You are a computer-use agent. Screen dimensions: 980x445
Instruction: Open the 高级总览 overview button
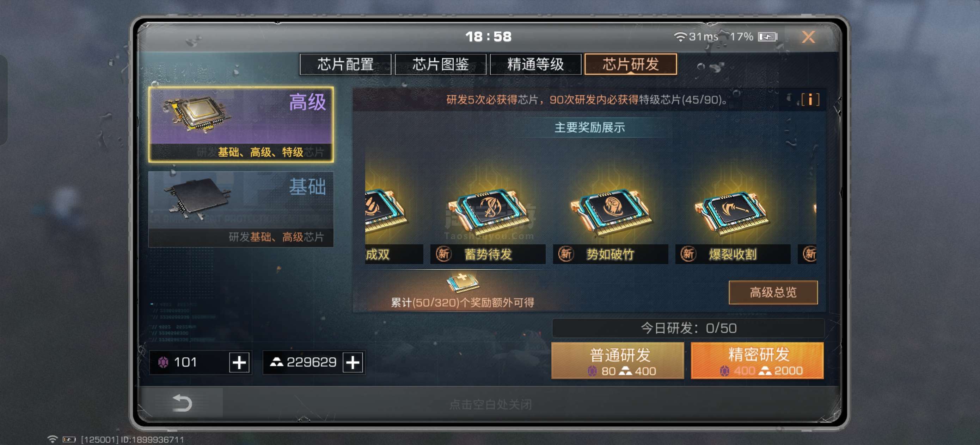tap(773, 292)
